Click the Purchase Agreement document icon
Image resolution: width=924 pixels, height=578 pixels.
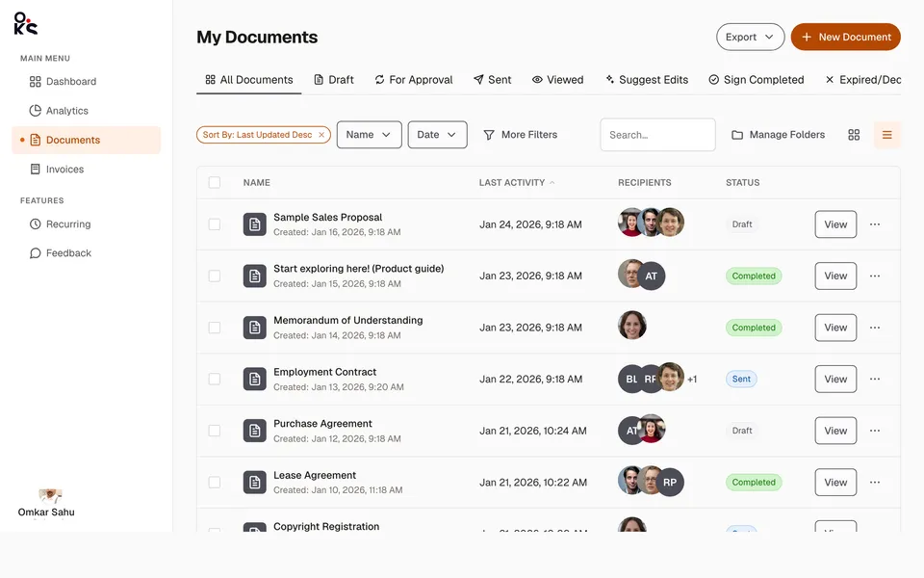(x=254, y=431)
